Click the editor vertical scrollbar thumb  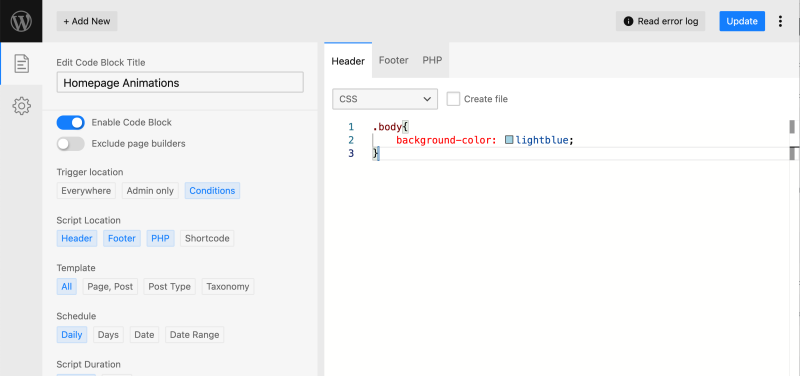coord(792,127)
